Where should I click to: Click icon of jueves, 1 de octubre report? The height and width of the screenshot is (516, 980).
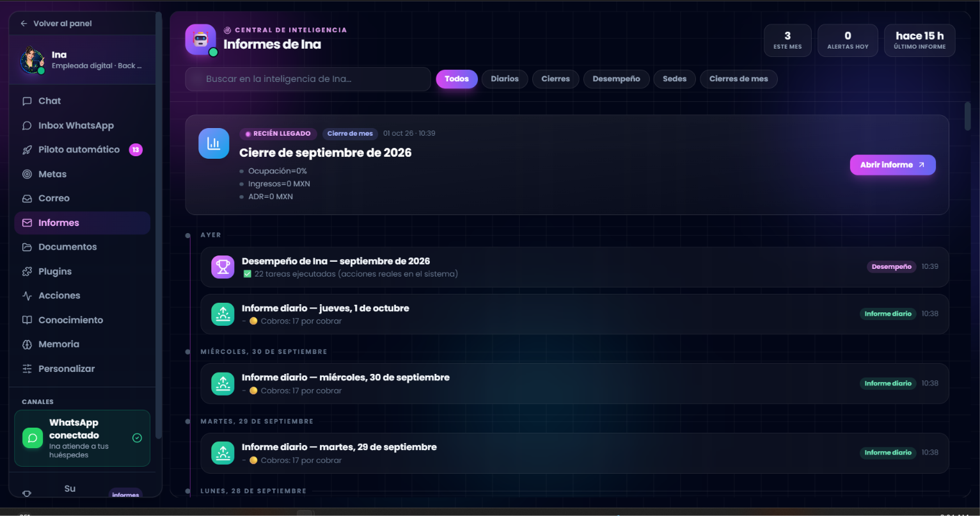click(223, 314)
